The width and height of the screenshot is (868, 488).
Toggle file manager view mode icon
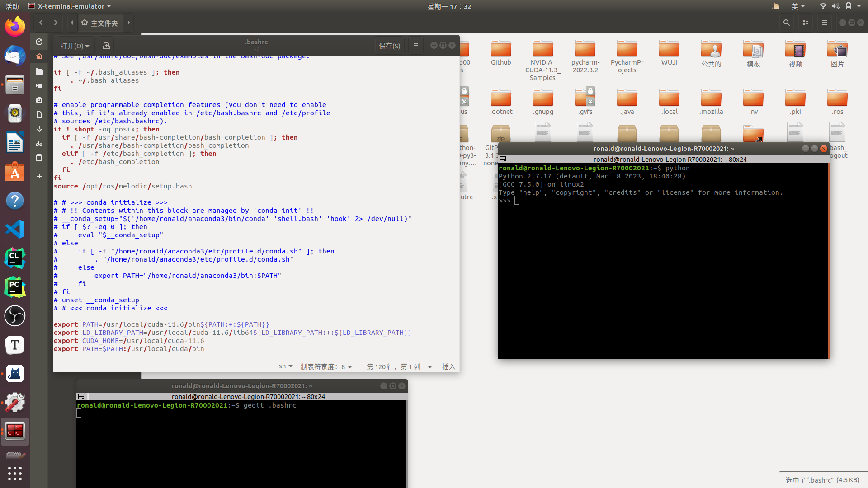(806, 23)
